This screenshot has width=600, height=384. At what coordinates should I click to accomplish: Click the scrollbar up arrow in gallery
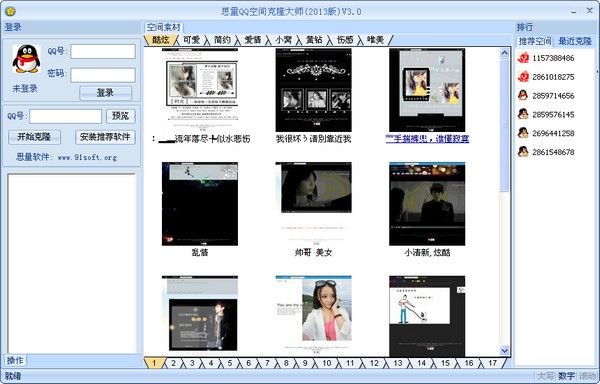click(x=504, y=53)
